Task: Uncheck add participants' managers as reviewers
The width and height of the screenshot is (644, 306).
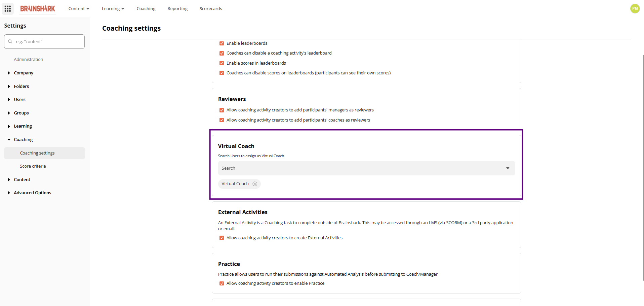Action: pyautogui.click(x=222, y=110)
